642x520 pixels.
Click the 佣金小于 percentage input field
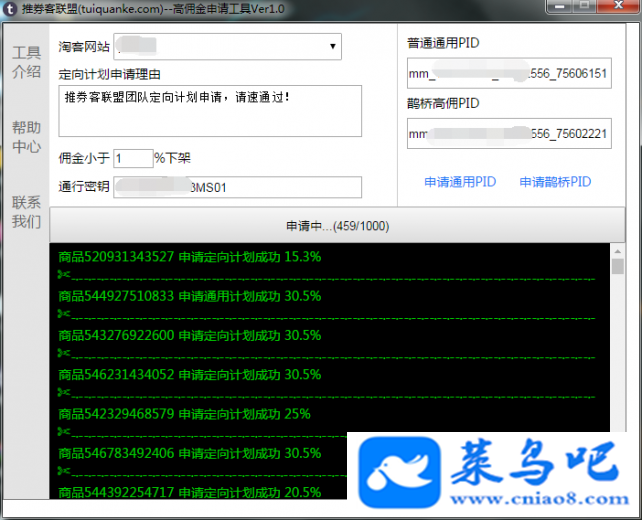click(x=133, y=158)
